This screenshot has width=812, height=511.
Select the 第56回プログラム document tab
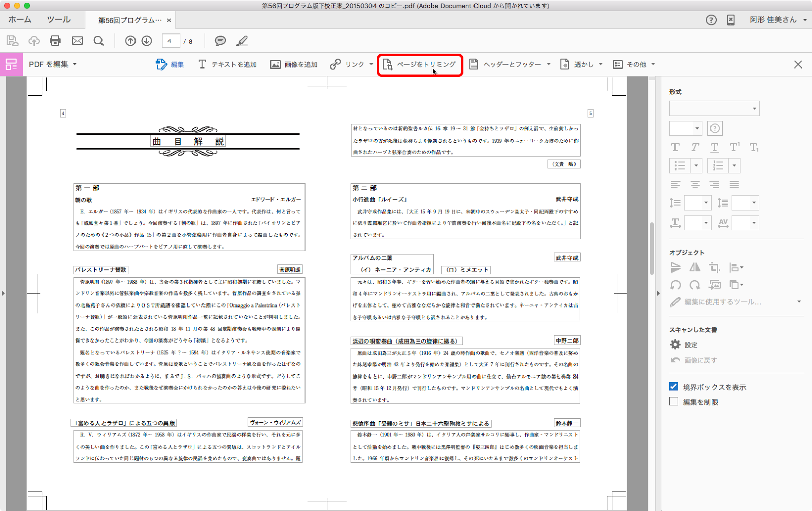click(130, 20)
